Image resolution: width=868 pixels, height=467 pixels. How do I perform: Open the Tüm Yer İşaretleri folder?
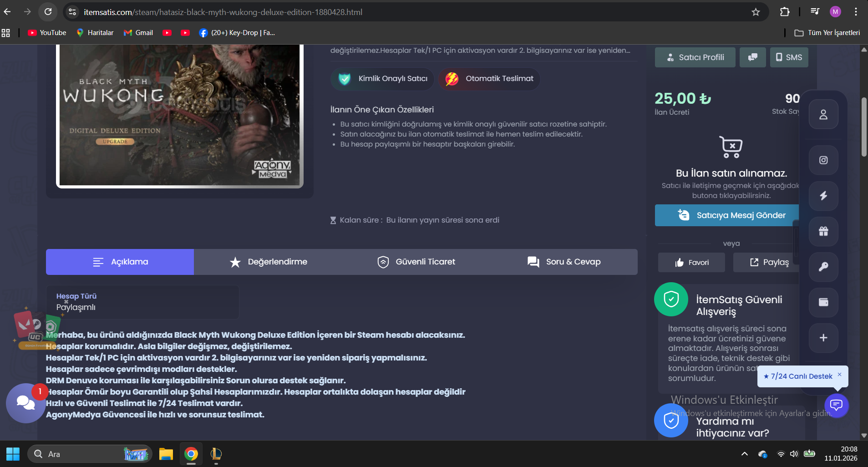click(x=827, y=33)
